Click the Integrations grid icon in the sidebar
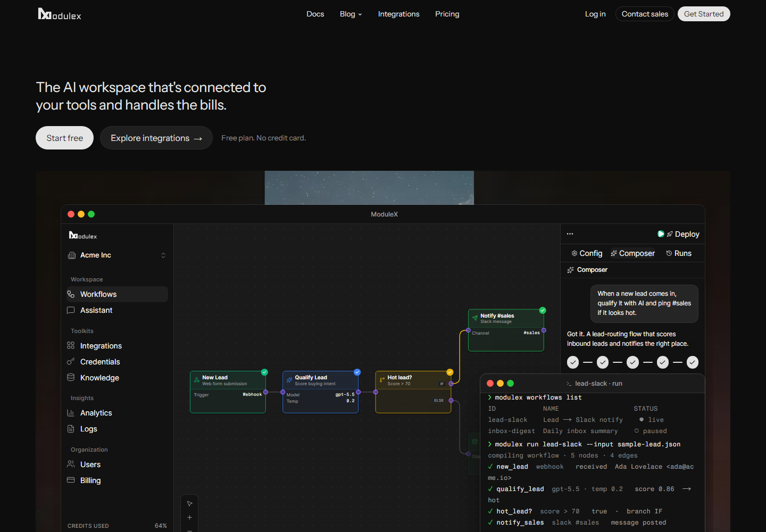 (71, 346)
